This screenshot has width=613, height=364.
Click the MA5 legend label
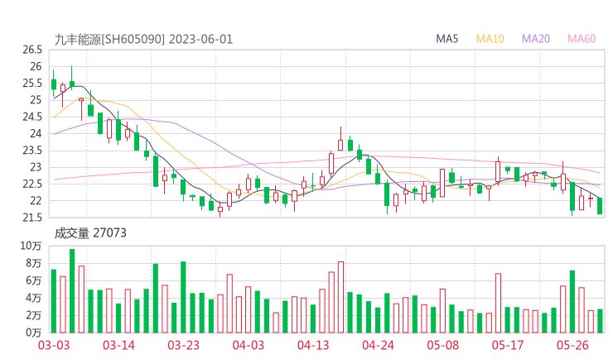(447, 39)
